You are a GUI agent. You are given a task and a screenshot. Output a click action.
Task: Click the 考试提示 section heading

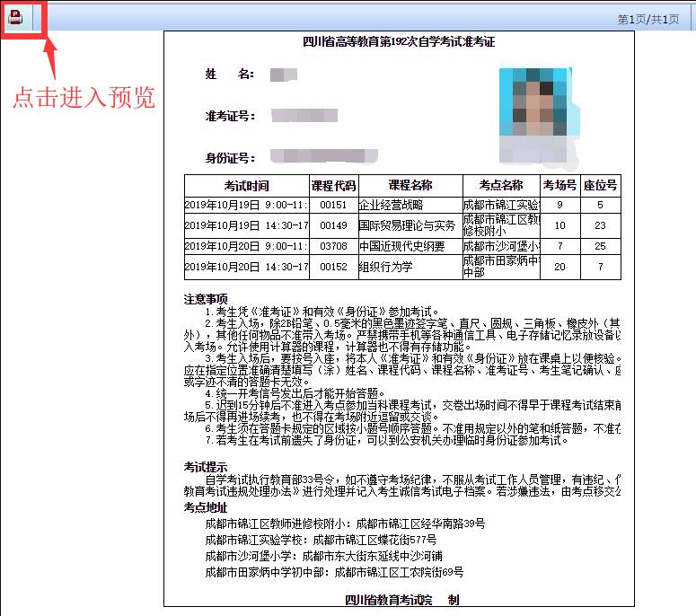(x=206, y=466)
